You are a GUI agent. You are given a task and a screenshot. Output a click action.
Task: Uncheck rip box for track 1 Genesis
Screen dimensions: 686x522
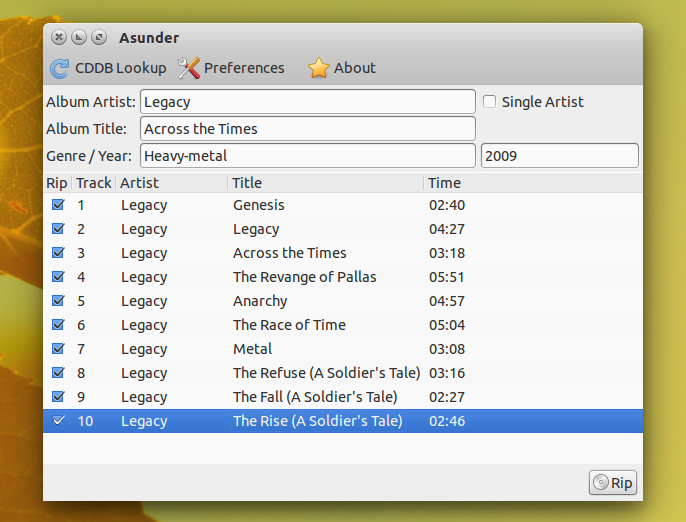[58, 205]
